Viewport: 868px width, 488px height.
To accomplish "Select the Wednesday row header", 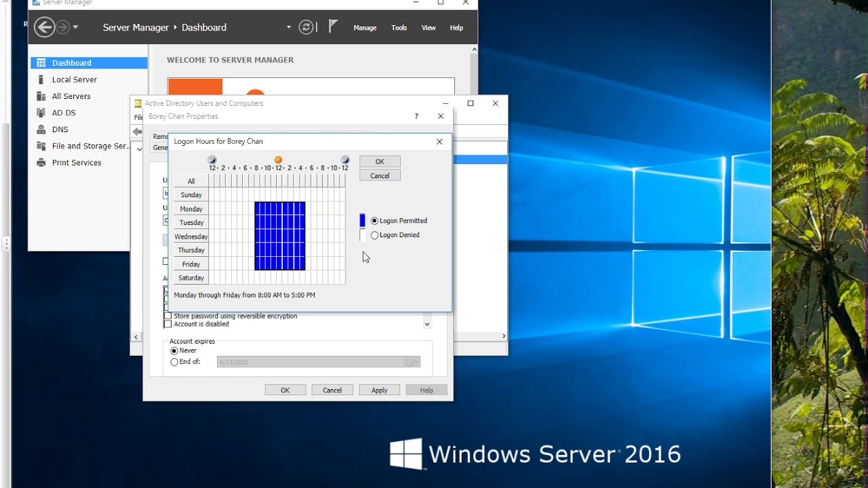I will pyautogui.click(x=191, y=237).
